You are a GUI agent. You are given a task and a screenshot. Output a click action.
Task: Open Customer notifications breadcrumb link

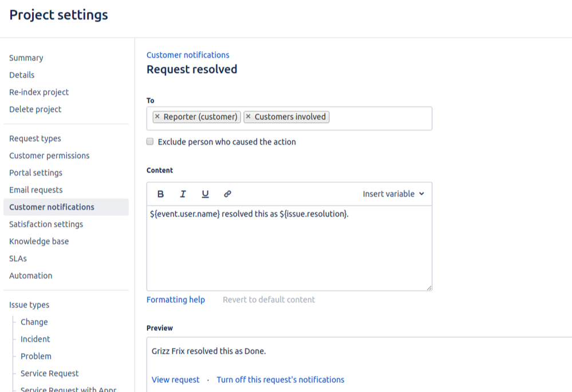[188, 55]
